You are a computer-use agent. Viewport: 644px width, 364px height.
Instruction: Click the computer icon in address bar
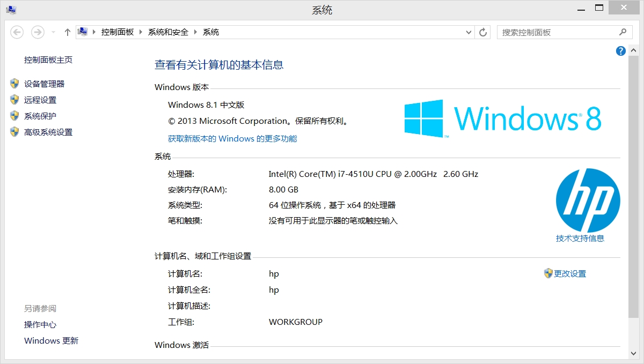pyautogui.click(x=83, y=32)
